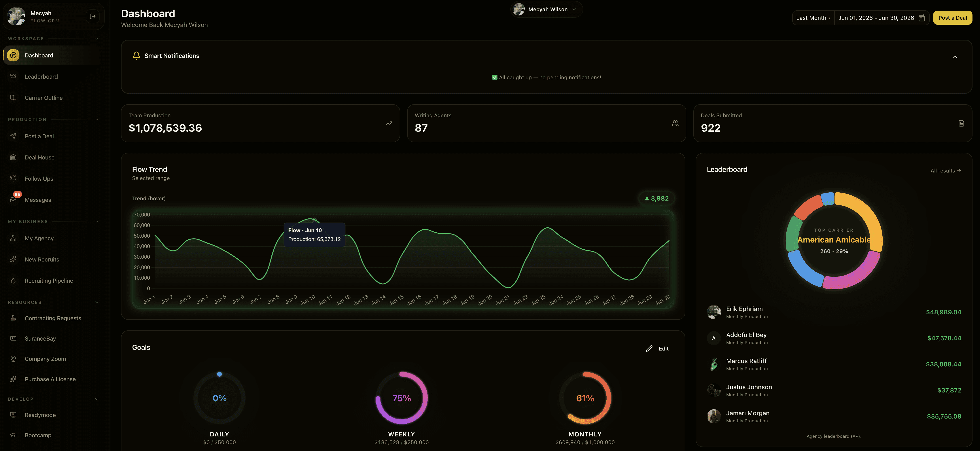Click the trending arrow icon in Team Production
This screenshot has height=451, width=980.
(389, 123)
